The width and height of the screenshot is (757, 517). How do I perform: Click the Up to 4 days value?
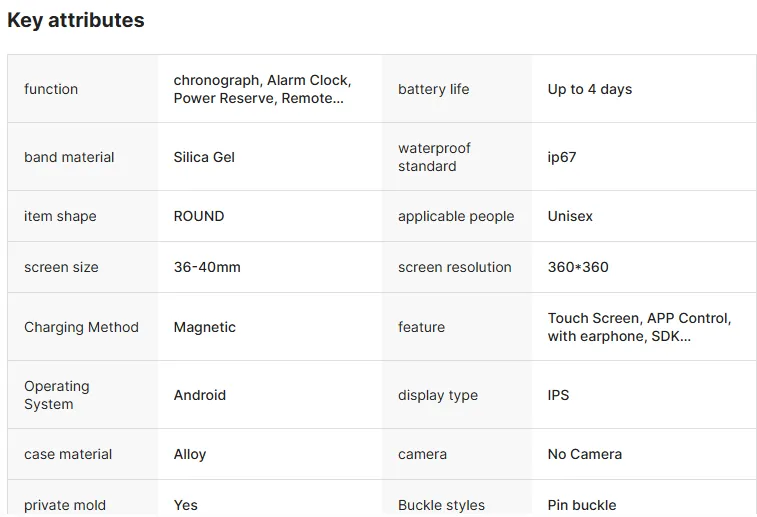(x=589, y=89)
